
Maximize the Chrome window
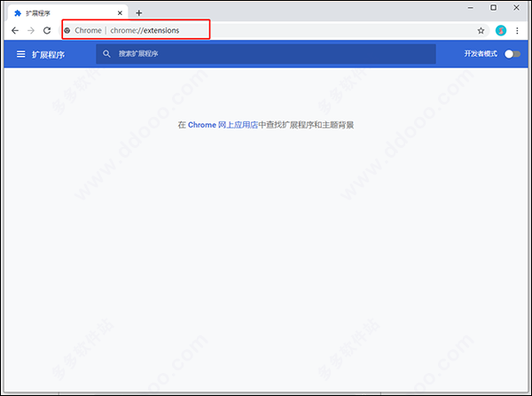point(493,7)
